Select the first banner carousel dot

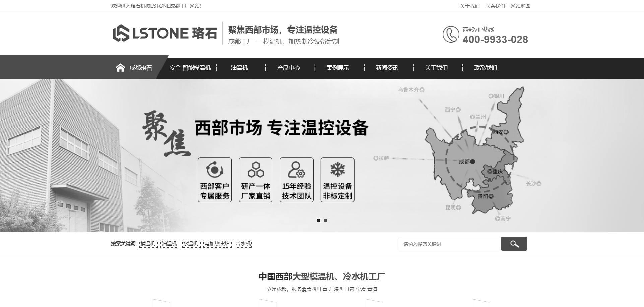318,220
